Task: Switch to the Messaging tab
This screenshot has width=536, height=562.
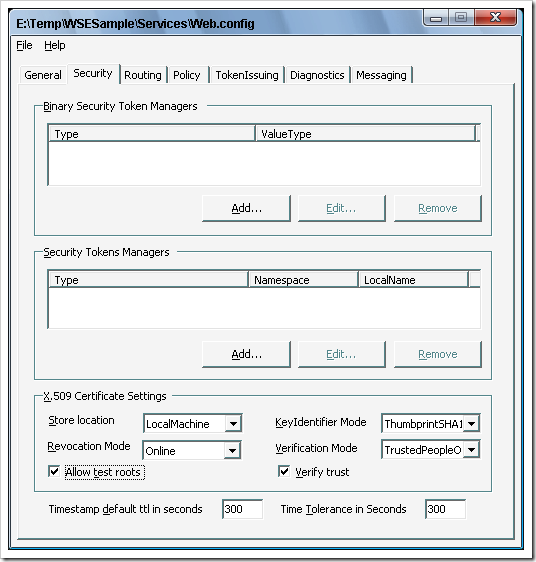Action: click(381, 75)
